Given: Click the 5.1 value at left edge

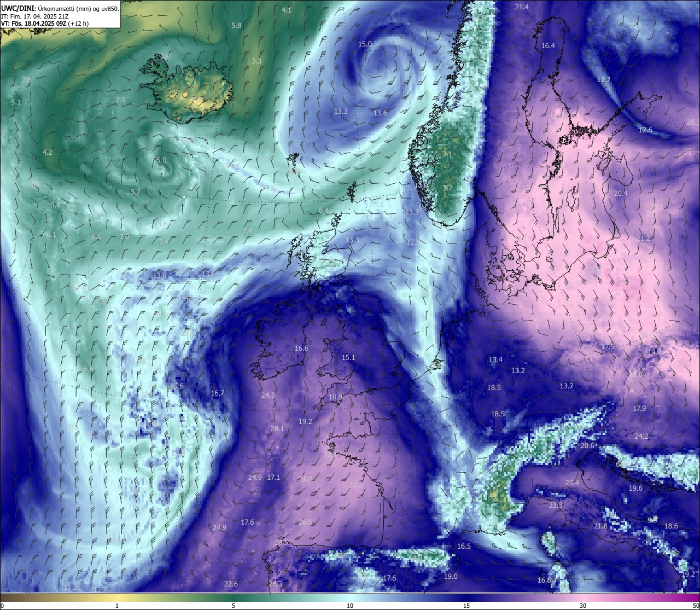Looking at the screenshot, I should pyautogui.click(x=16, y=102).
